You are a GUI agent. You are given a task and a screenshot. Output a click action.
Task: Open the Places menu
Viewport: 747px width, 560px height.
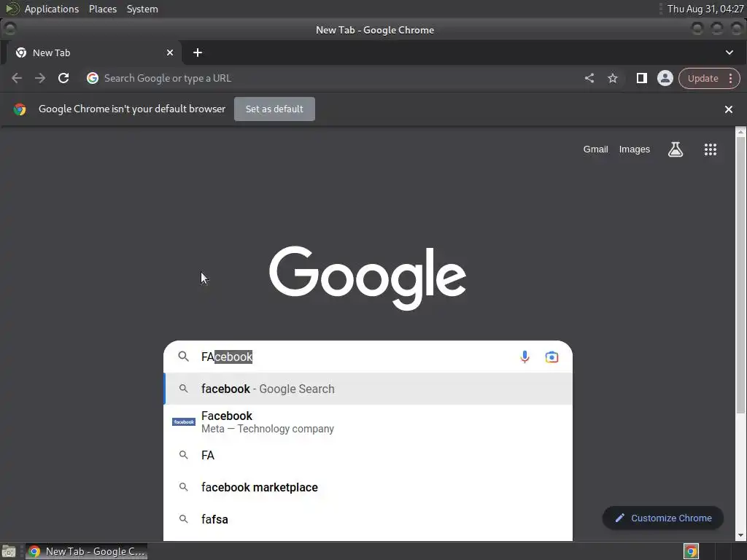pyautogui.click(x=102, y=9)
